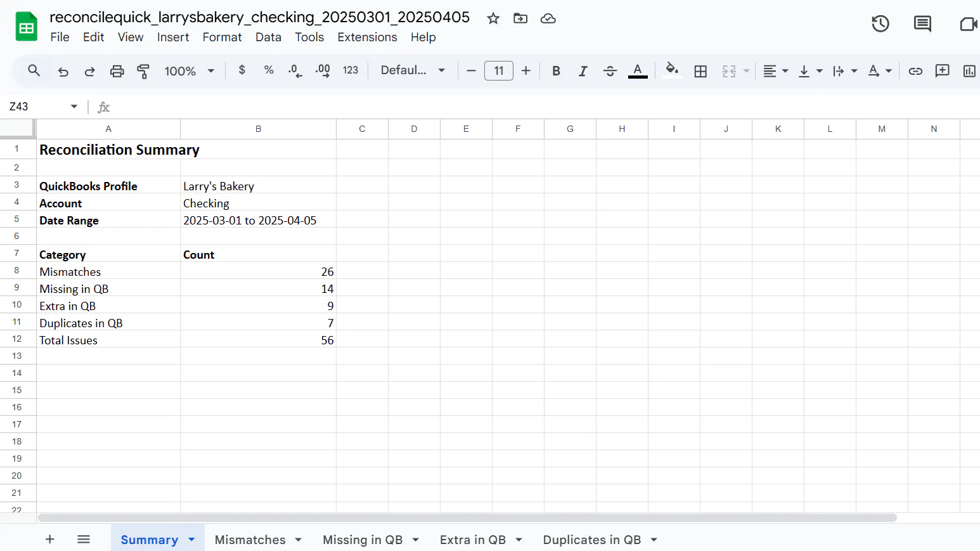This screenshot has height=551, width=980.
Task: Click the font size field
Action: [x=499, y=71]
